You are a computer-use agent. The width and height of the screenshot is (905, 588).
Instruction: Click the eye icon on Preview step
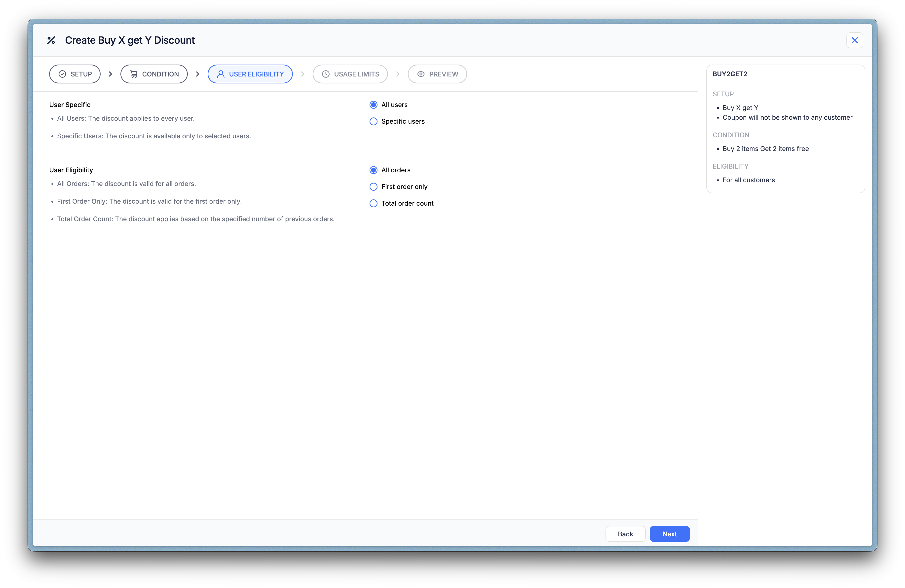[421, 74]
